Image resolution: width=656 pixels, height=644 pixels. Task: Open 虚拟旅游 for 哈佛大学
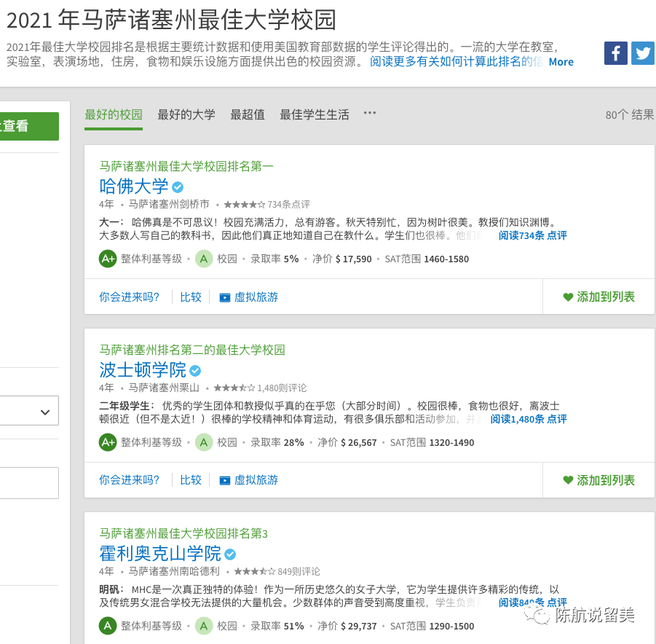[x=249, y=297]
